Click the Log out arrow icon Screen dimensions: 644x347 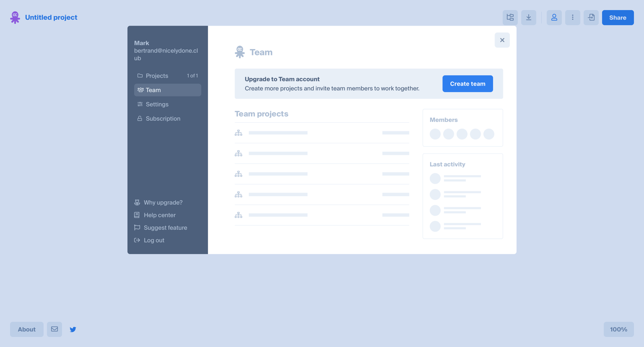click(137, 240)
